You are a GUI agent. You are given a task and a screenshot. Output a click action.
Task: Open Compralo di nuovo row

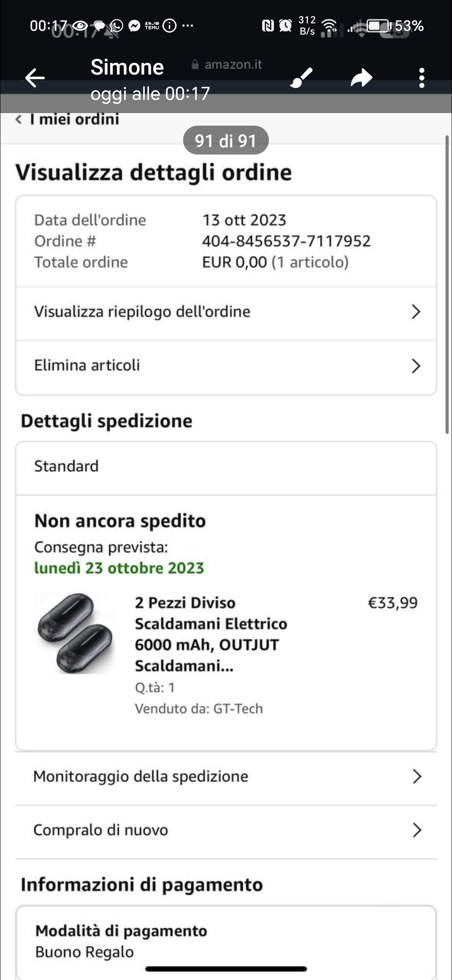point(226,830)
